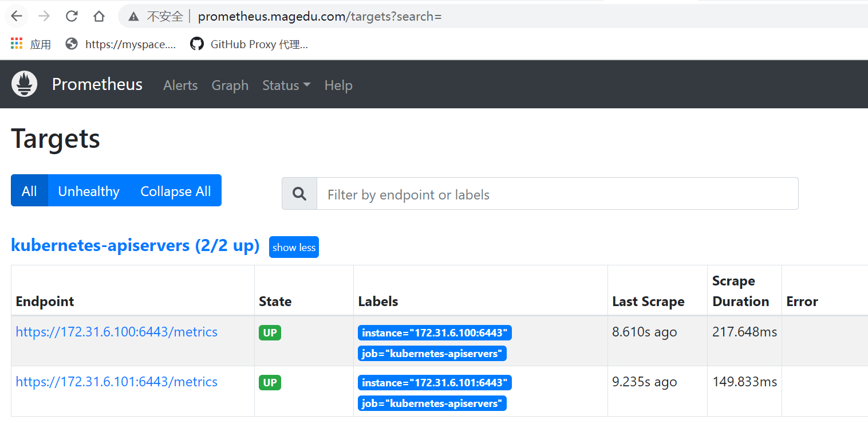
Task: Click the Labels column header
Action: [x=378, y=301]
